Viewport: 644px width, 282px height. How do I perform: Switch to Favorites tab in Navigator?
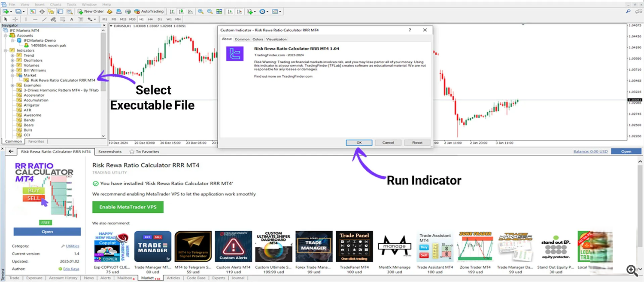tap(36, 141)
